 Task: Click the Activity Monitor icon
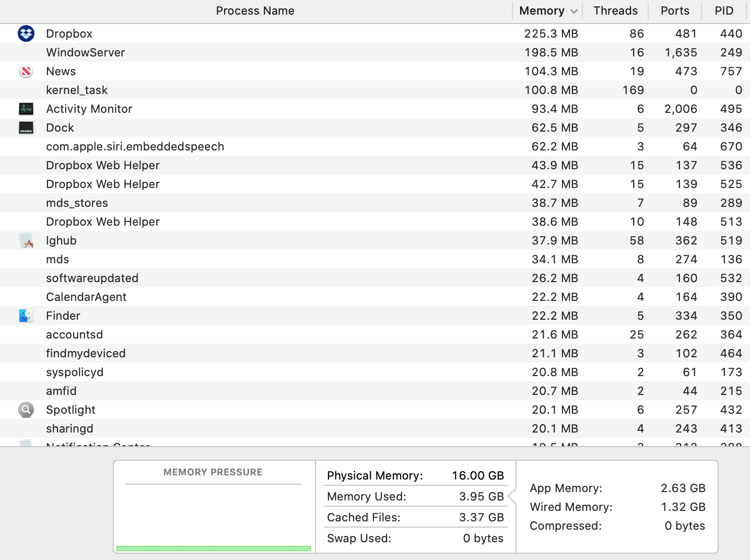[x=26, y=109]
